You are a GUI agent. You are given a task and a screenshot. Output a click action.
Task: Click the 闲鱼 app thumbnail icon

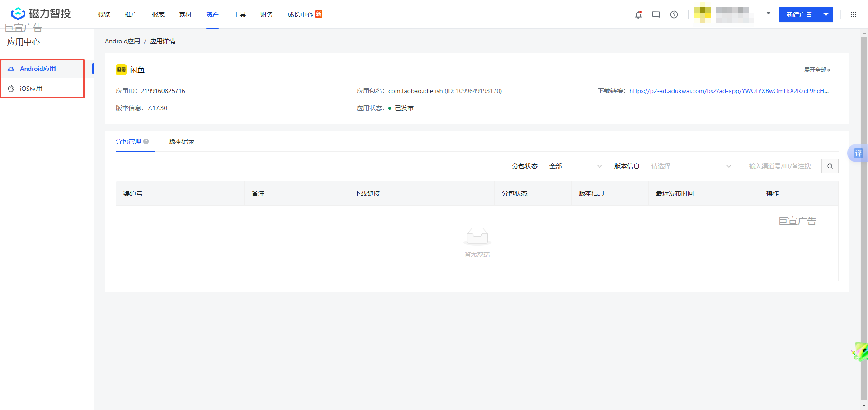(x=121, y=70)
